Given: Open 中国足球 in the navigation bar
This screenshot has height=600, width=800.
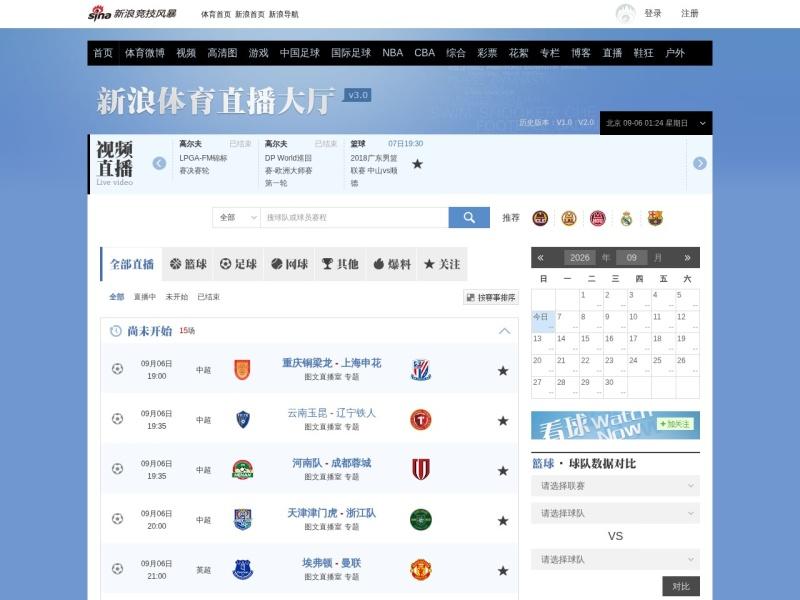Looking at the screenshot, I should (x=299, y=53).
